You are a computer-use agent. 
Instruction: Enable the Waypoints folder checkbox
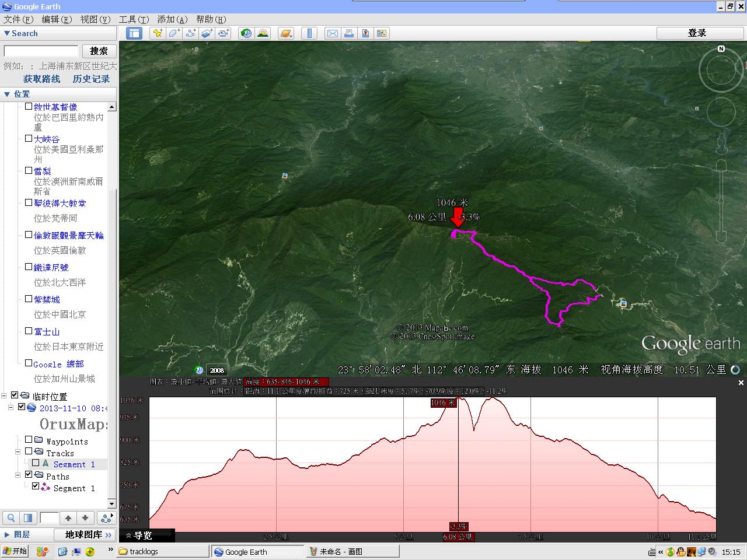click(x=29, y=439)
